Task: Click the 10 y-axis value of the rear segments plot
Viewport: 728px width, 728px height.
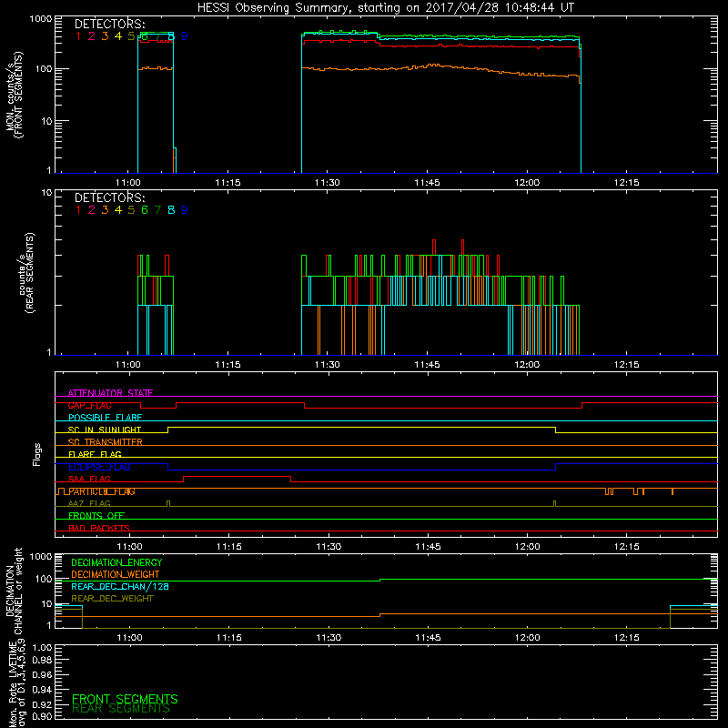Action: (47, 192)
